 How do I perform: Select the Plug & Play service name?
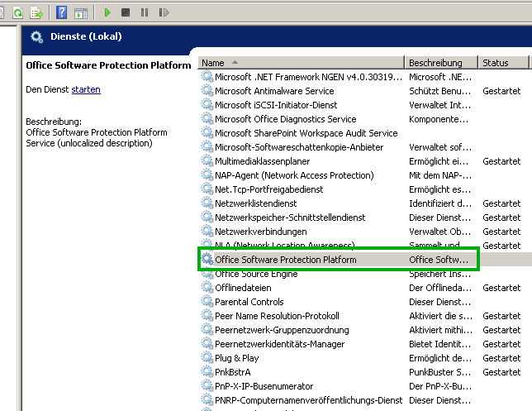(237, 358)
